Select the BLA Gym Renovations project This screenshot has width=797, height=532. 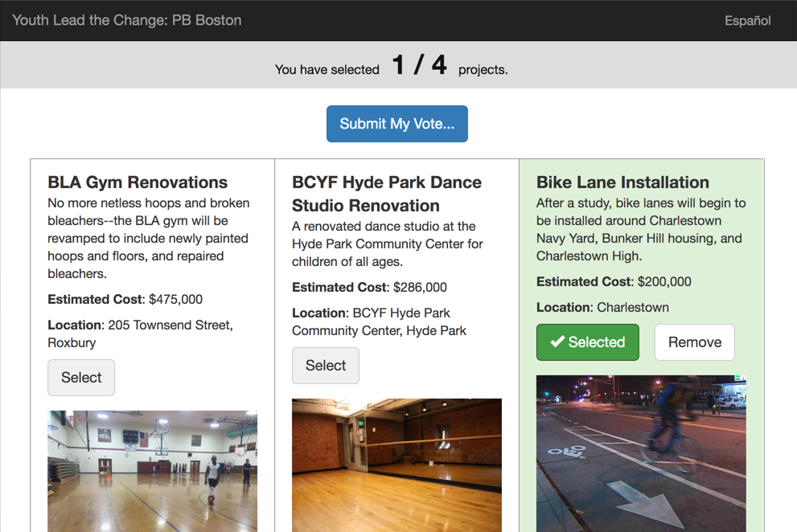click(80, 377)
